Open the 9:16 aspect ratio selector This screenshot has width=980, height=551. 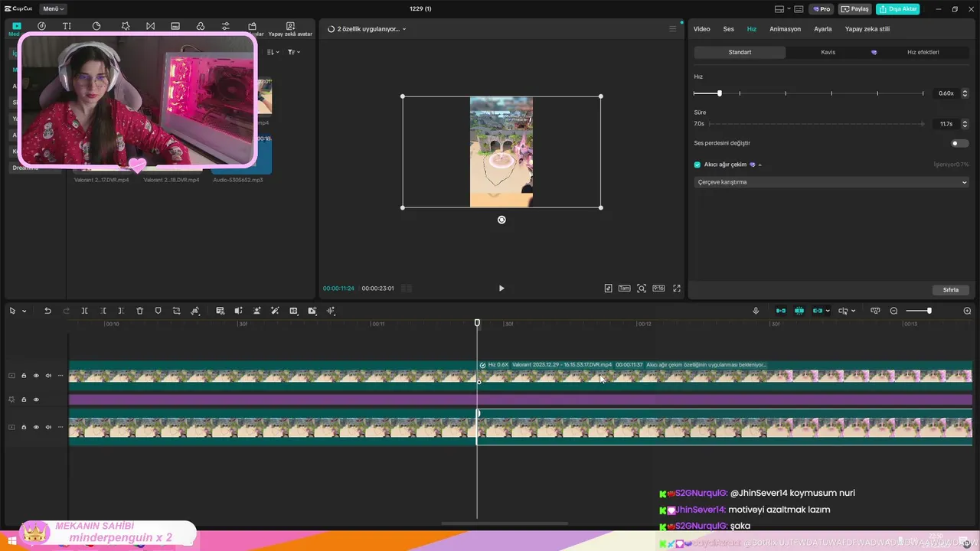click(658, 289)
